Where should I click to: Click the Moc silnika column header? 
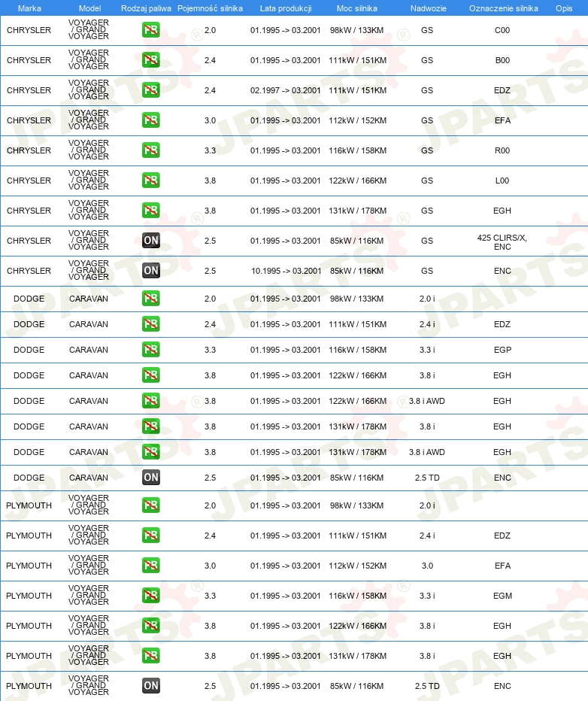click(x=357, y=8)
